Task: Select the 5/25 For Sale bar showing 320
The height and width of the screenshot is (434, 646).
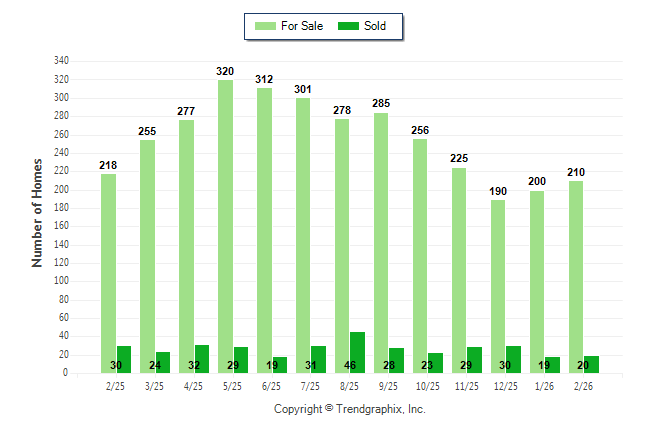Action: click(x=225, y=226)
